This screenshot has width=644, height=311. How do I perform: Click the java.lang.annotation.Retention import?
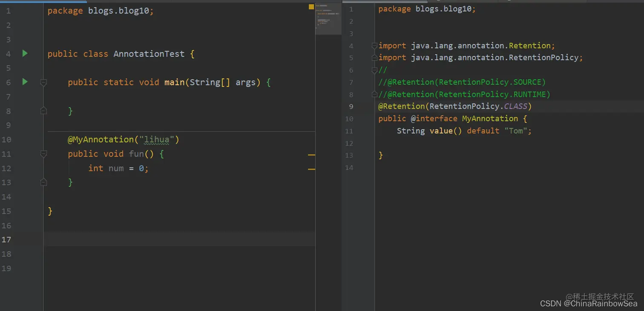click(x=480, y=46)
